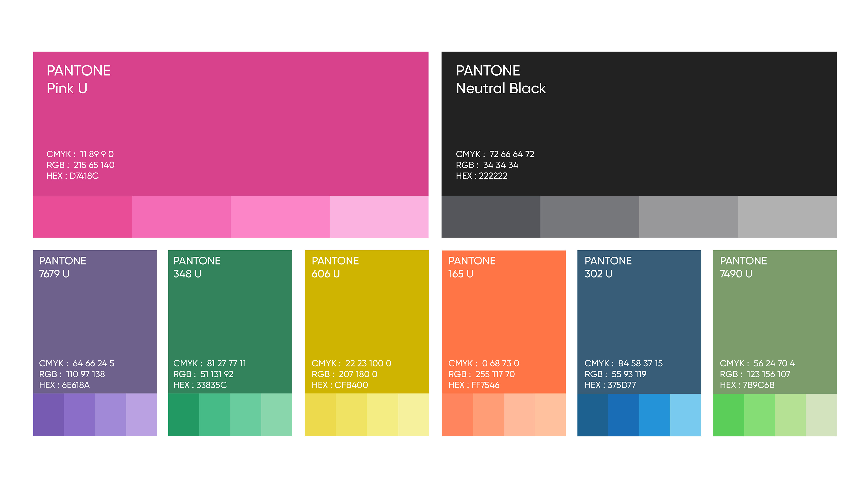868x488 pixels.
Task: Click the 'CMYK : 22 23 100 0' text
Action: click(351, 363)
